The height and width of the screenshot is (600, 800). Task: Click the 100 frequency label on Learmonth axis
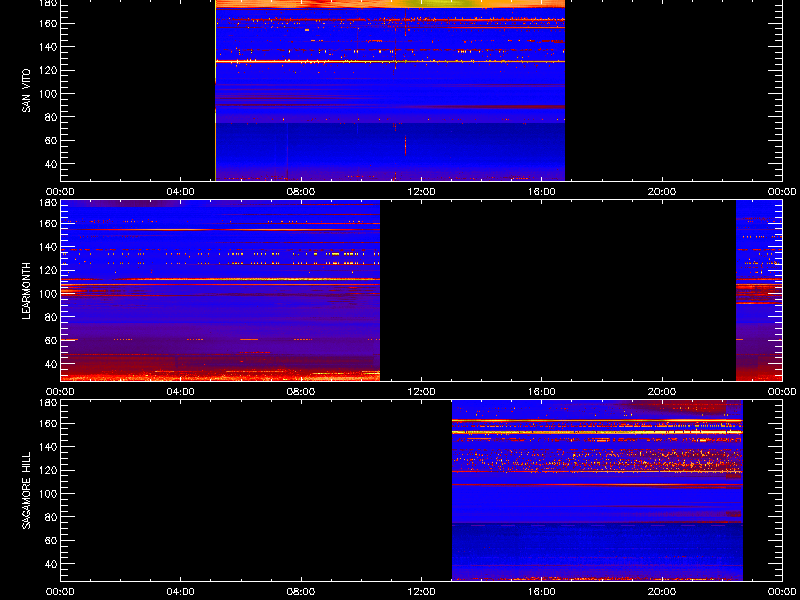coord(46,294)
